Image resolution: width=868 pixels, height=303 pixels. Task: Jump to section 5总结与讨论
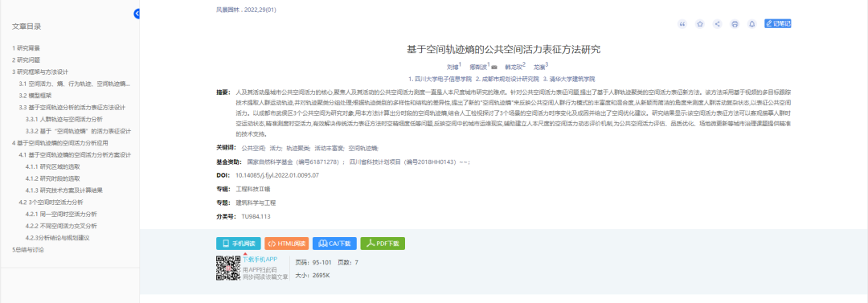[27, 250]
